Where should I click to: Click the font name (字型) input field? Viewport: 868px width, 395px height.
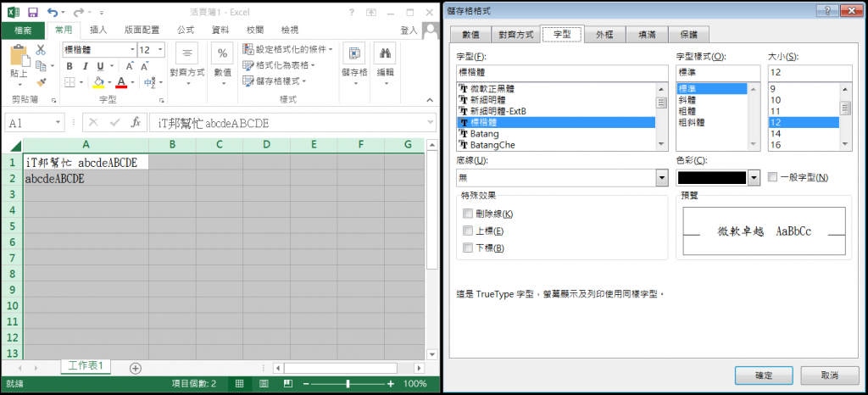[x=562, y=72]
